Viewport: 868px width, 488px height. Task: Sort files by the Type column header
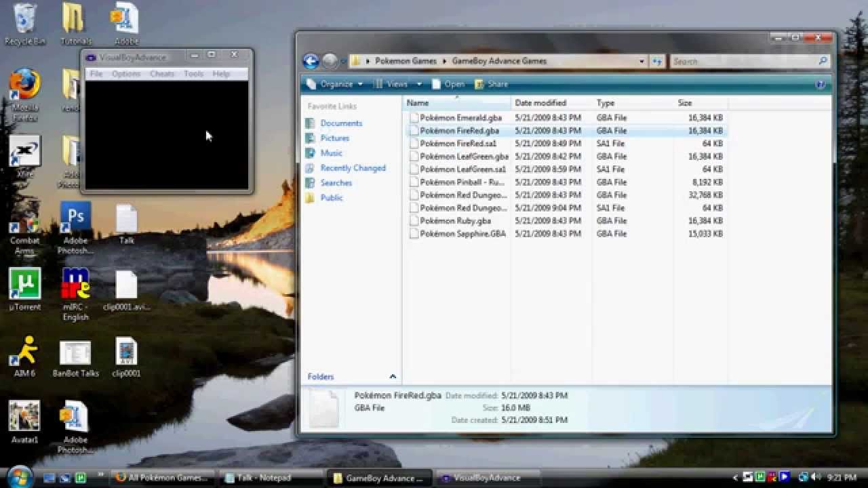[x=633, y=103]
